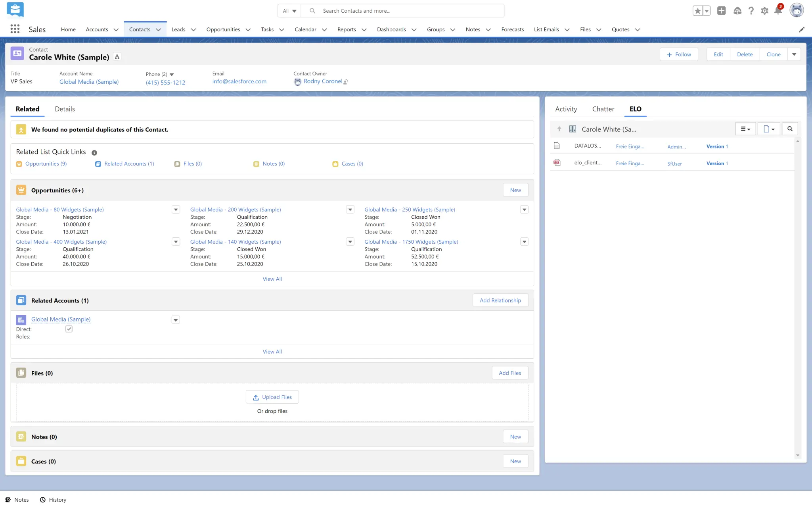Click Add Relationship button

point(500,300)
